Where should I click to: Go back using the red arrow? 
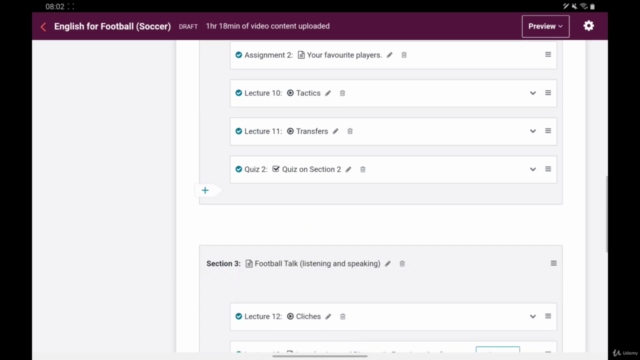(43, 27)
